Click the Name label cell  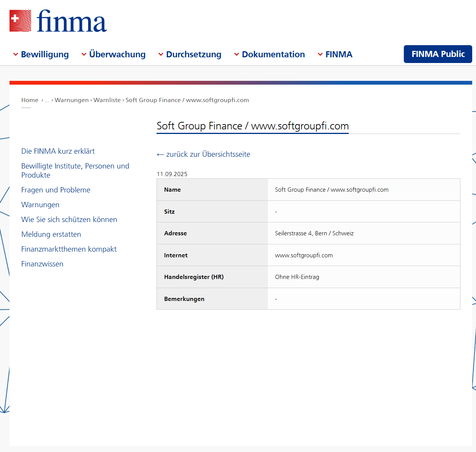(212, 190)
